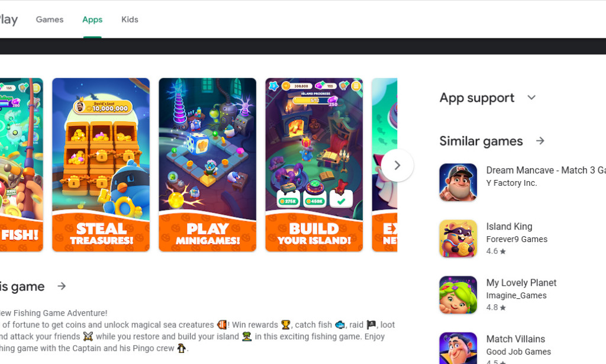This screenshot has width=606, height=364.
Task: Click the arrow next to About this game
Action: (x=62, y=286)
